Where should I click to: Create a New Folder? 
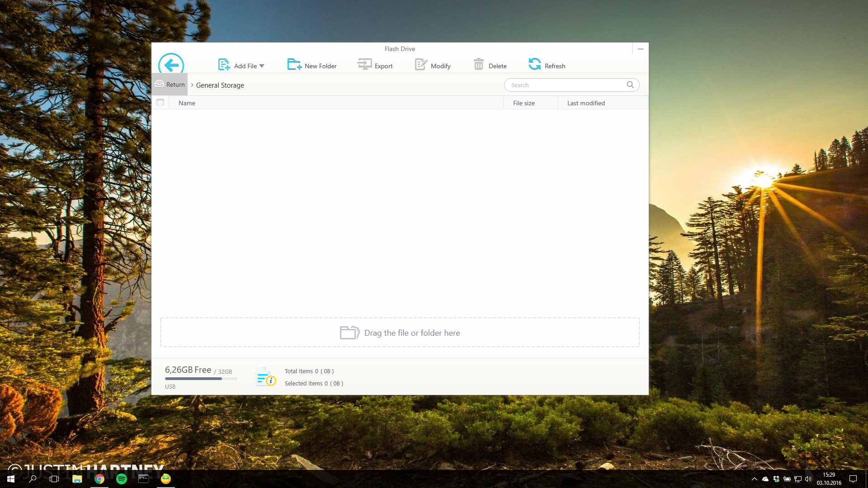click(312, 66)
